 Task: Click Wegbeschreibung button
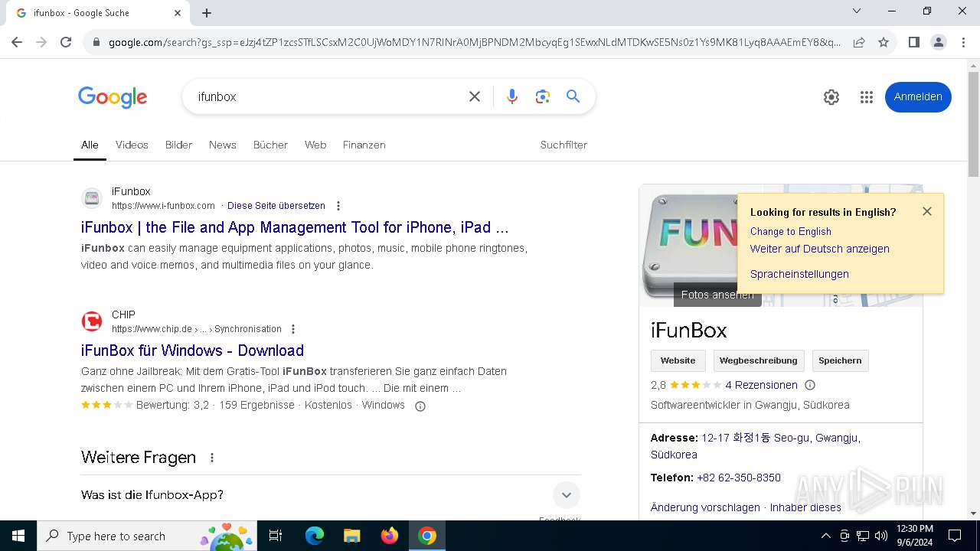tap(758, 360)
